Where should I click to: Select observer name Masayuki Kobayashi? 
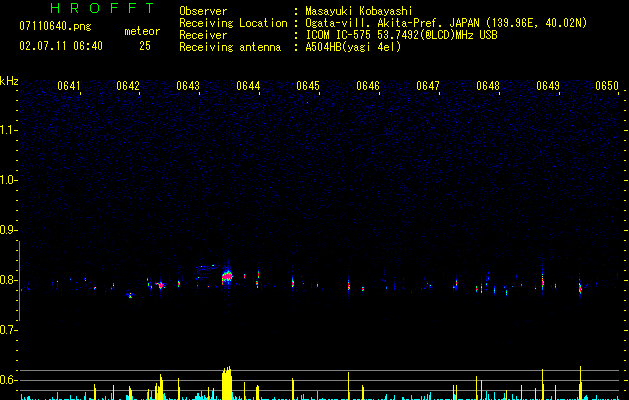359,11
